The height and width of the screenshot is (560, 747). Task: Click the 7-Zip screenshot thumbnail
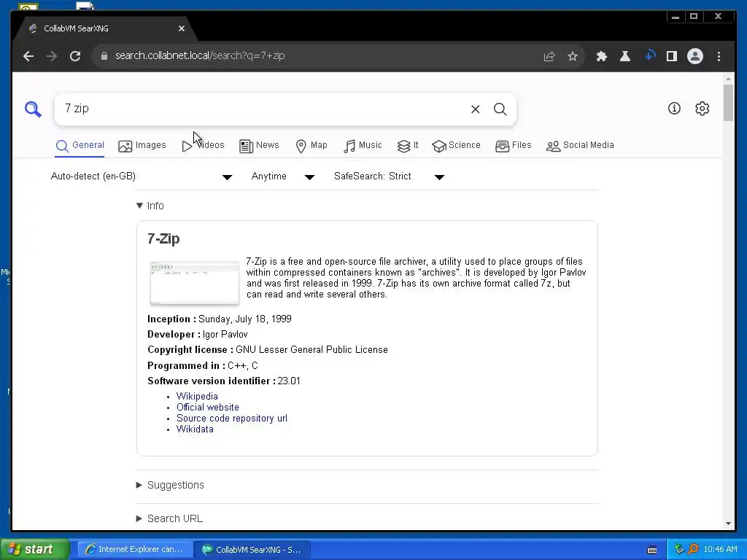point(194,283)
